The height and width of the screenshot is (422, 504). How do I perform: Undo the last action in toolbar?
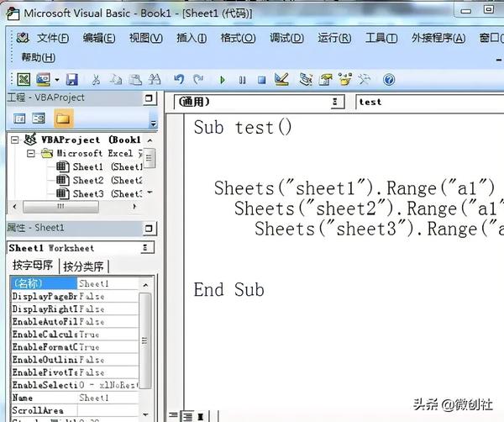[179, 80]
